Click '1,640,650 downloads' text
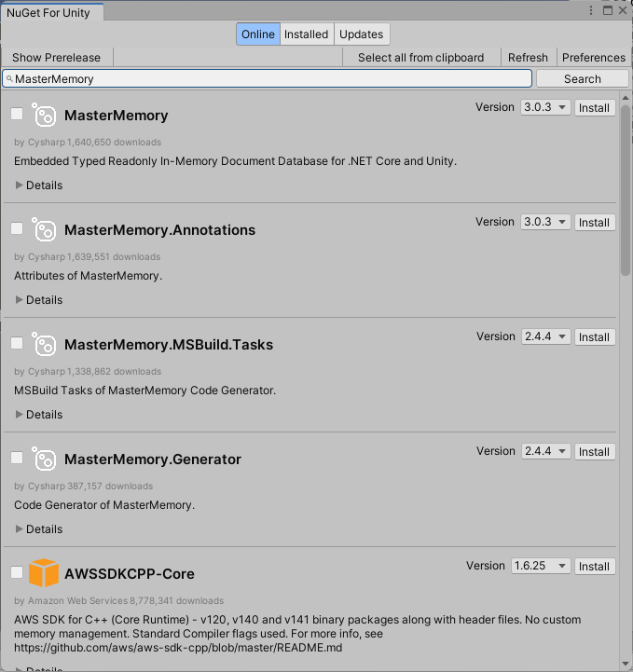This screenshot has width=633, height=672. 115,143
